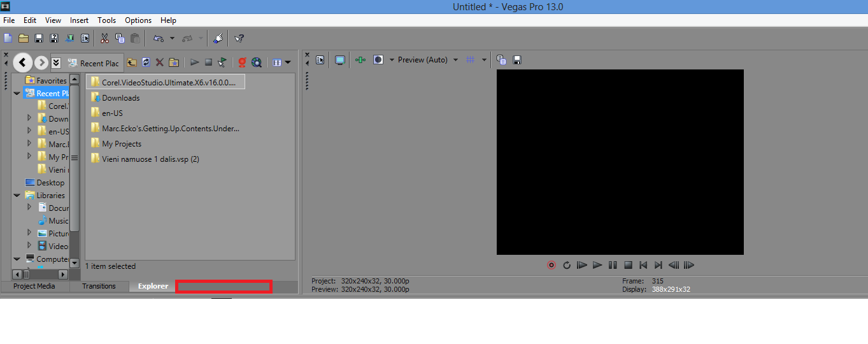Viewport: 868px width, 344px height.
Task: Open the Edit menu
Action: point(30,20)
